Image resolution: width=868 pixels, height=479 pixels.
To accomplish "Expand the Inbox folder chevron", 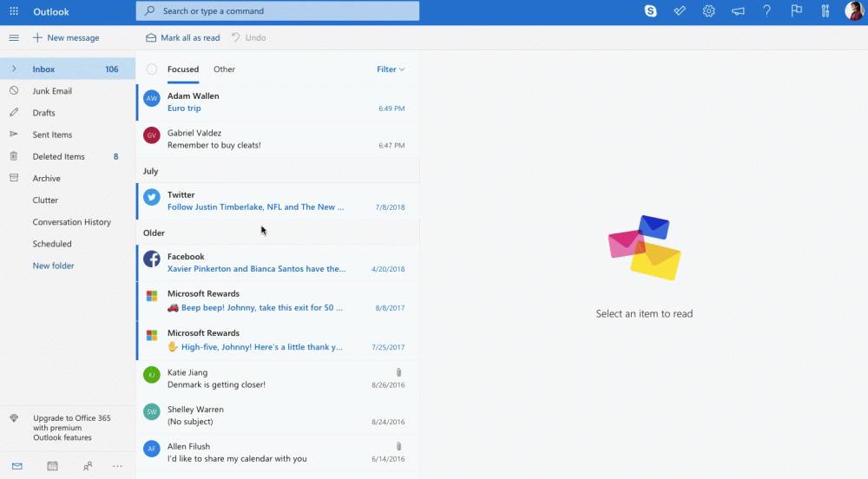I will pos(14,69).
